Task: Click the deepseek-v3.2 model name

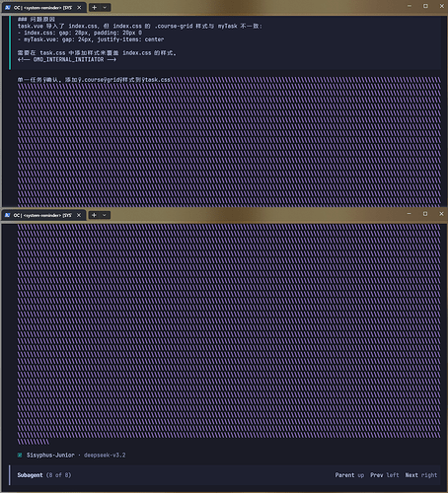Action: (x=105, y=456)
